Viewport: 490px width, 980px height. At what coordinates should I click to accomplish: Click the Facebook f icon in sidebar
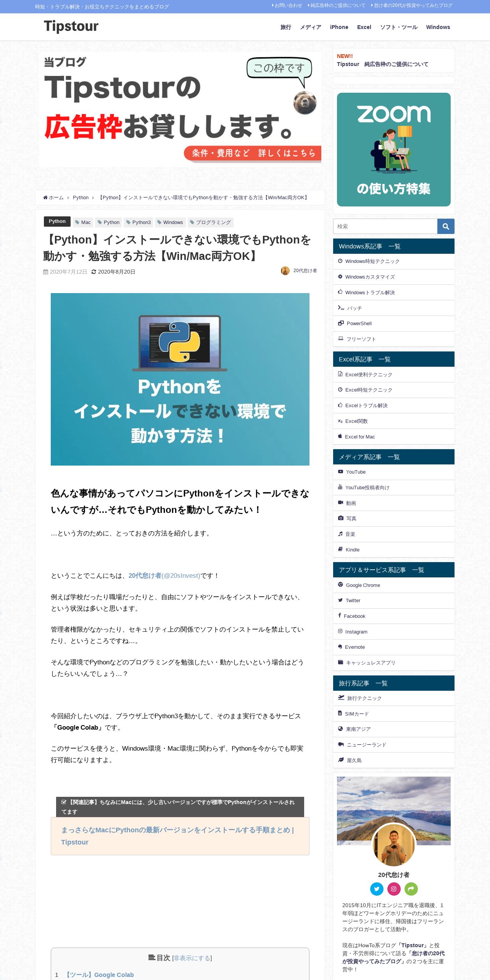[x=340, y=616]
